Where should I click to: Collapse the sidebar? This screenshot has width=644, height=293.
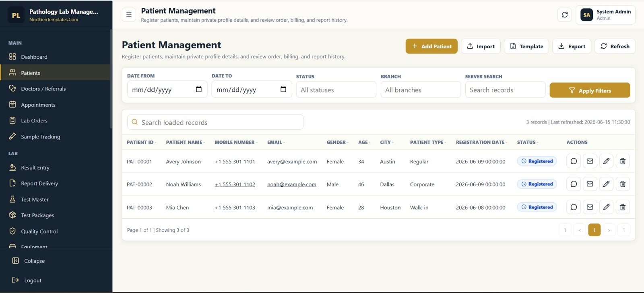click(56, 261)
